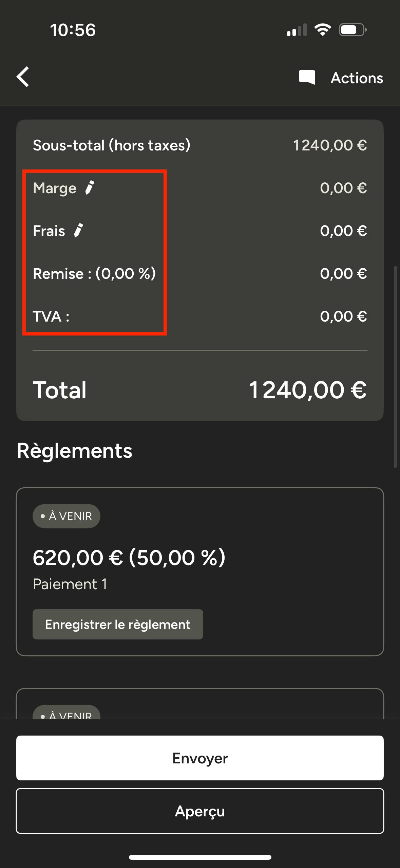
Task: Open the Actions menu
Action: tap(357, 78)
